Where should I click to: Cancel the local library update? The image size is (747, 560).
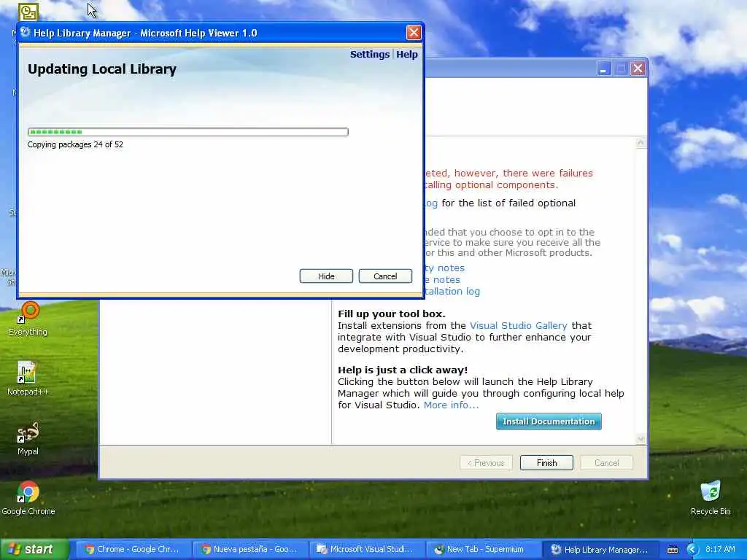[x=385, y=276]
